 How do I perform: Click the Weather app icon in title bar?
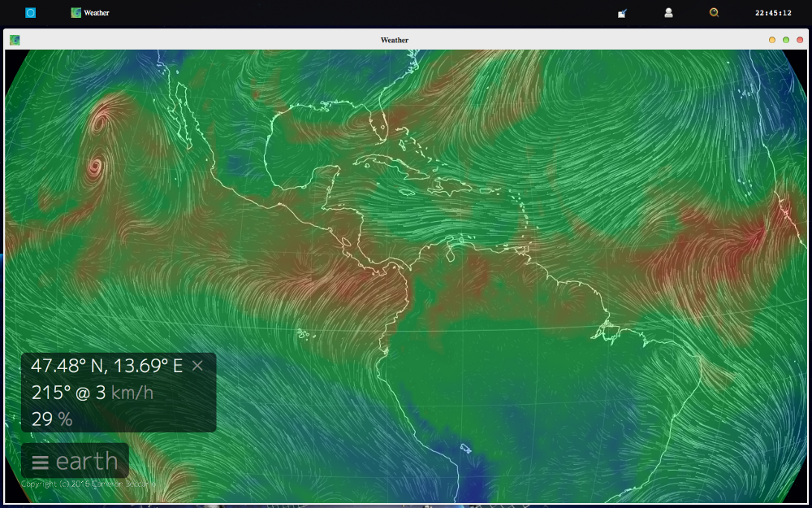(x=15, y=40)
